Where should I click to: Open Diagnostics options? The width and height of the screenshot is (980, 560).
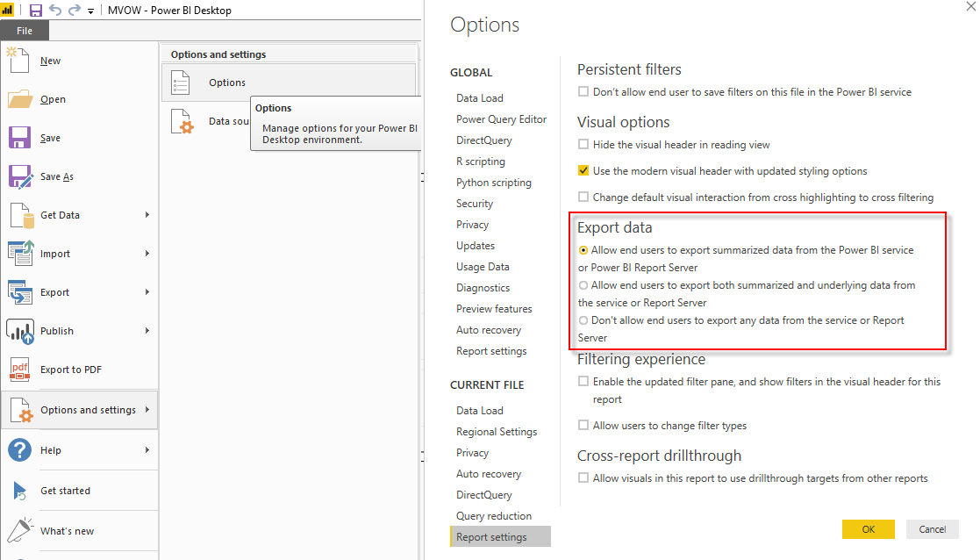pyautogui.click(x=483, y=288)
